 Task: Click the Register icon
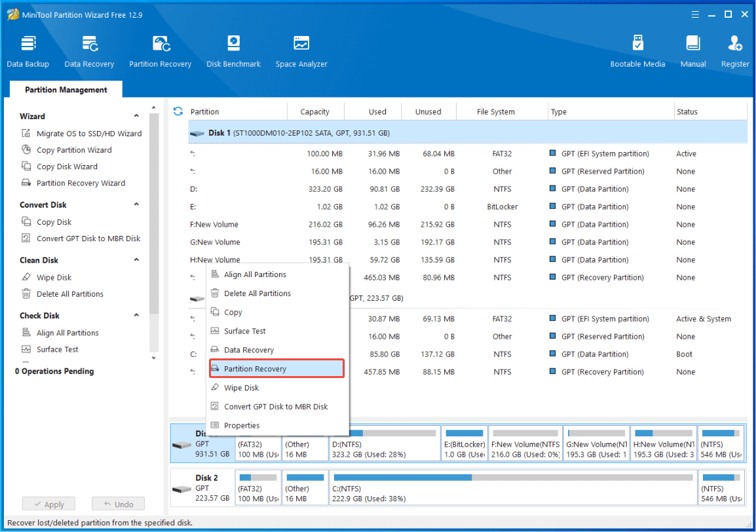tap(735, 52)
